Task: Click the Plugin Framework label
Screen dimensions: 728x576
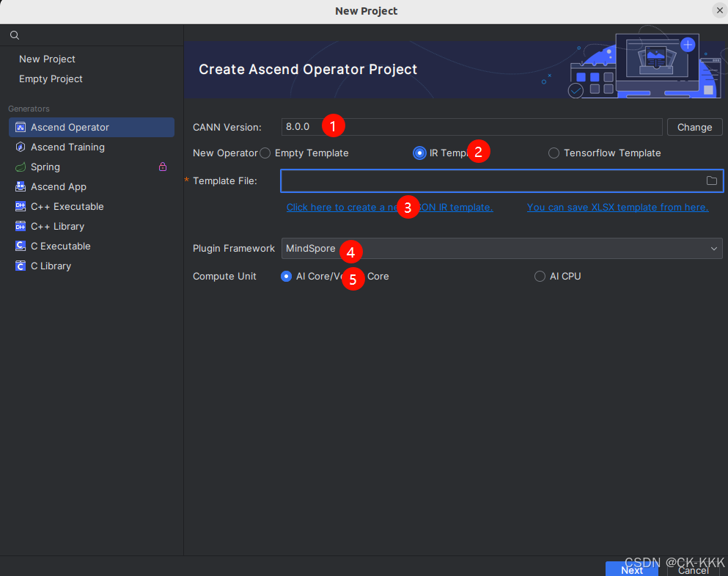Action: [x=234, y=249]
